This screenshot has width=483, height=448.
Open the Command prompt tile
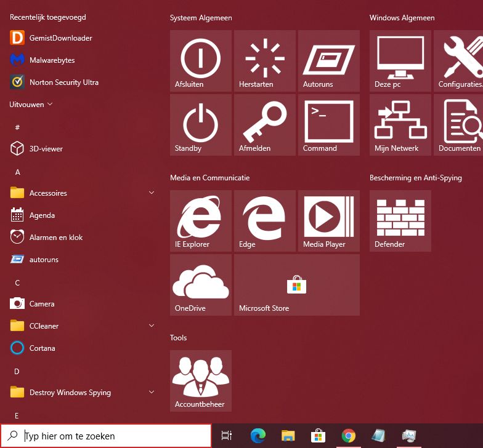click(x=329, y=124)
